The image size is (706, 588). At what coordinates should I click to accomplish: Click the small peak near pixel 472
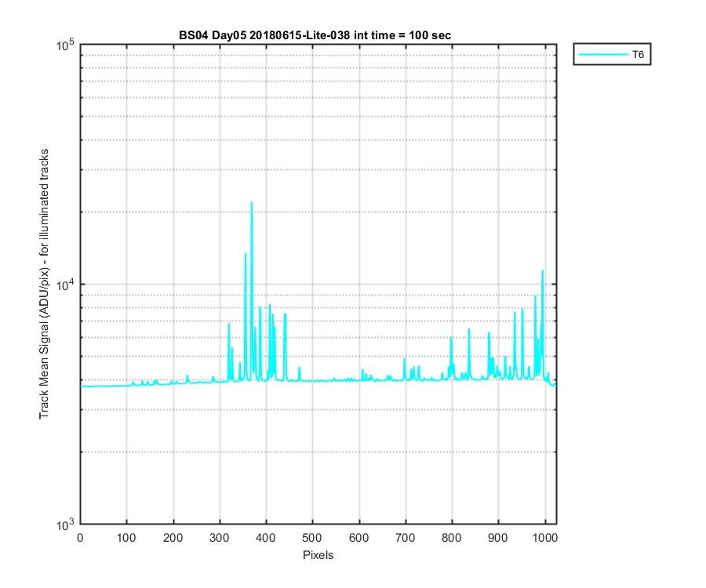300,370
